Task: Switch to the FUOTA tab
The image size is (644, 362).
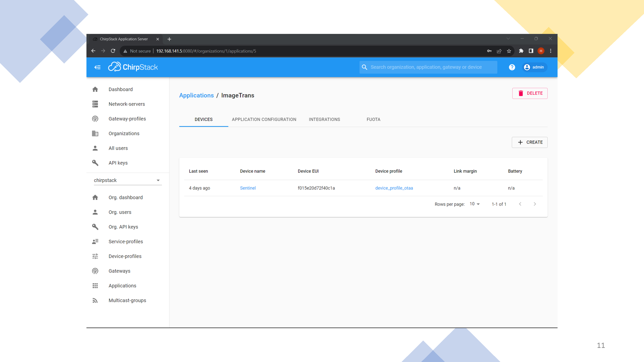Action: (x=373, y=119)
